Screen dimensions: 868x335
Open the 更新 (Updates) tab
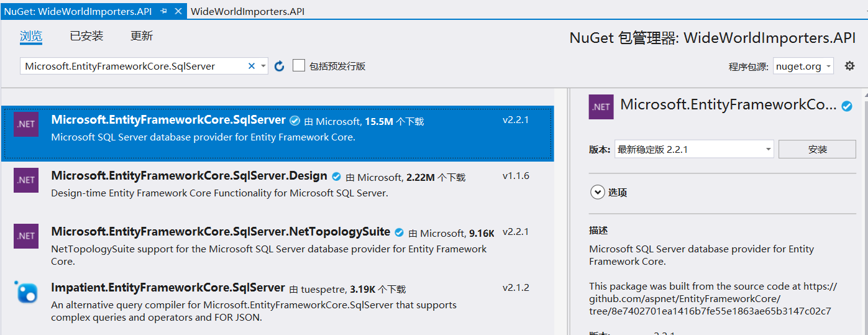pyautogui.click(x=142, y=36)
